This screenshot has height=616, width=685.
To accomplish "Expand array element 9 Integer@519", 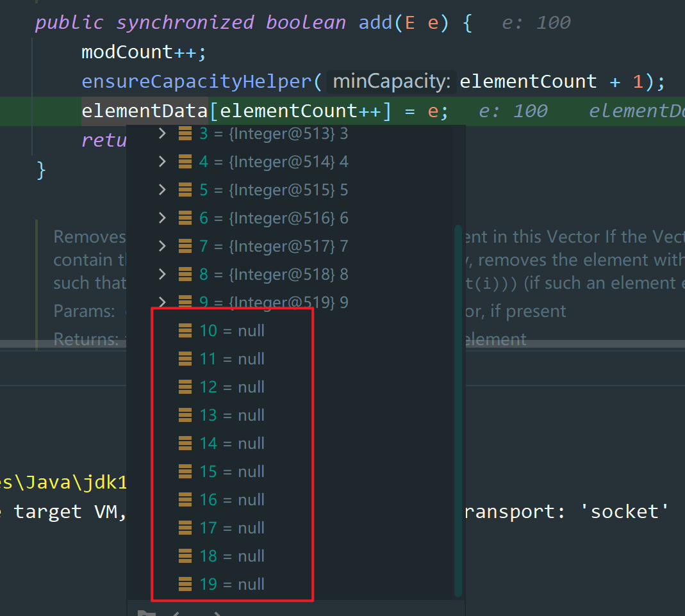I will point(162,302).
